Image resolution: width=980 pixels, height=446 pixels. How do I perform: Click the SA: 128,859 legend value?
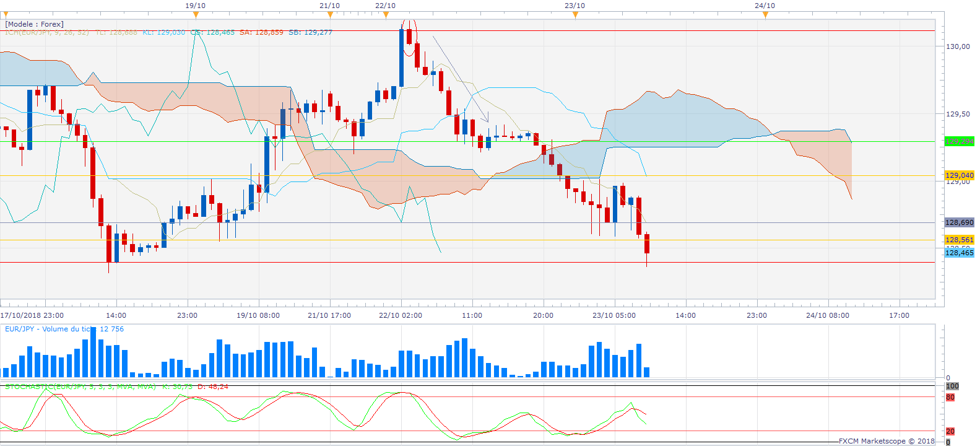(261, 32)
